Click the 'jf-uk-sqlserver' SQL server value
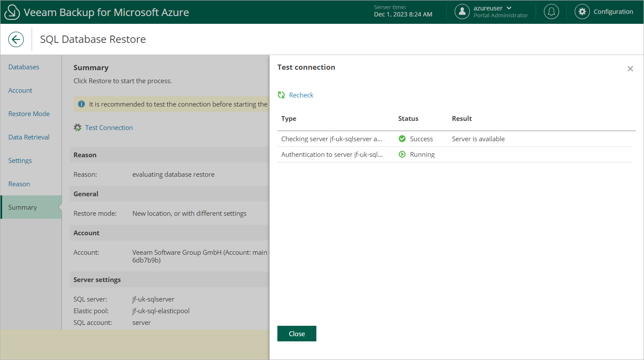Viewport: 644px width, 360px height. (153, 299)
